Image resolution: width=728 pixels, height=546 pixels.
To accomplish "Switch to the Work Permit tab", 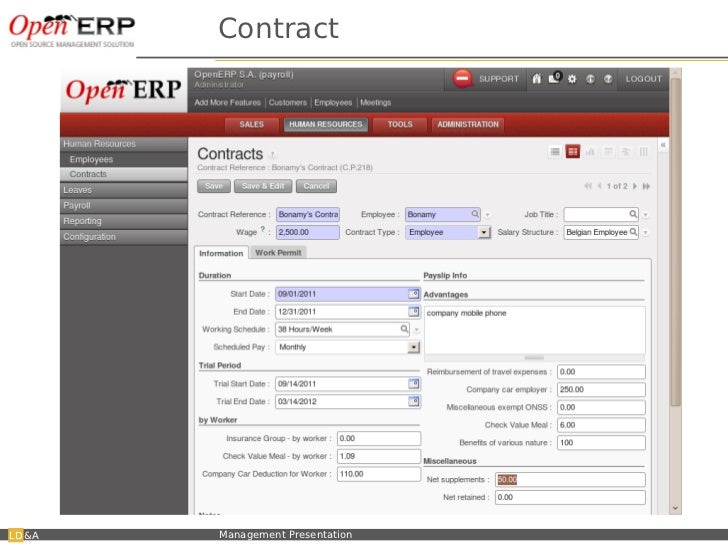I will (278, 253).
